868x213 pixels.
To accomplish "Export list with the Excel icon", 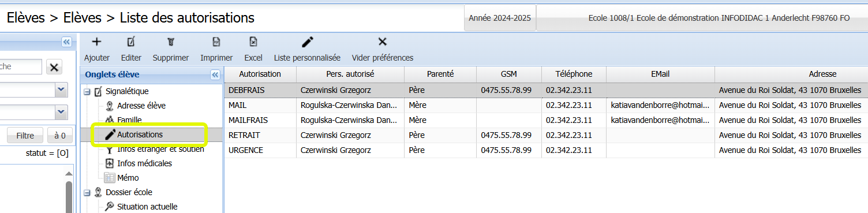I will point(253,42).
